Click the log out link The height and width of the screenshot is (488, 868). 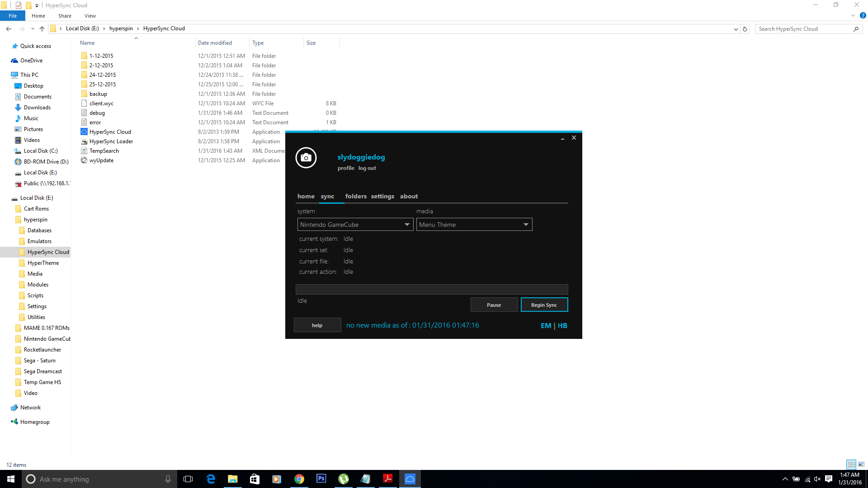click(x=367, y=168)
